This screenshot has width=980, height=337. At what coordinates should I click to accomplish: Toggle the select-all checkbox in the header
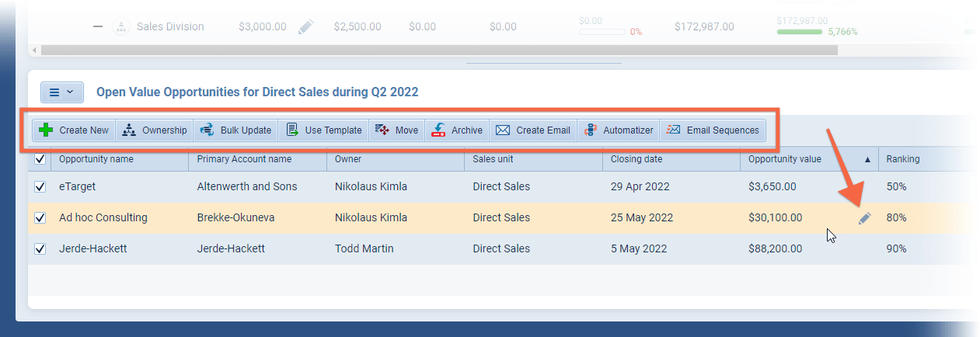pyautogui.click(x=40, y=159)
